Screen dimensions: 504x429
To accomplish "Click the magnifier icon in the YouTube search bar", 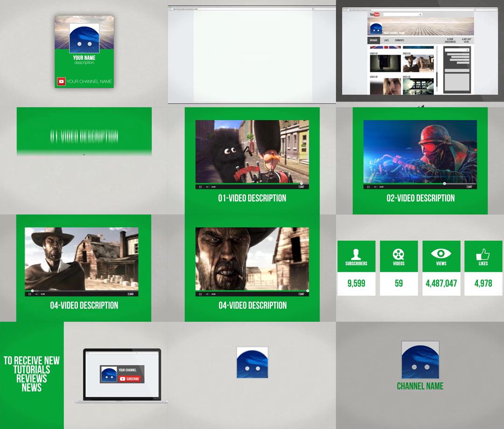I will point(420,14).
